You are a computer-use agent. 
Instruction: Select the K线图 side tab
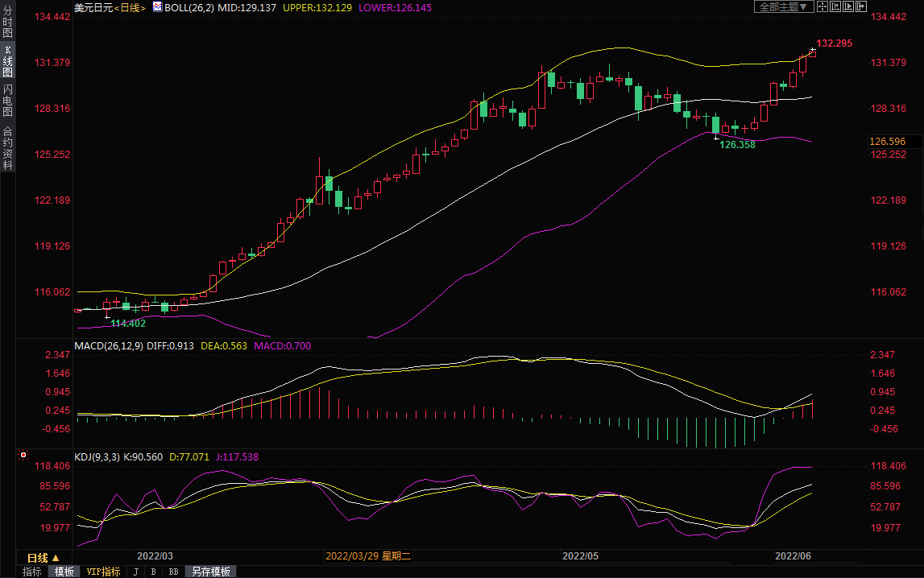click(7, 61)
